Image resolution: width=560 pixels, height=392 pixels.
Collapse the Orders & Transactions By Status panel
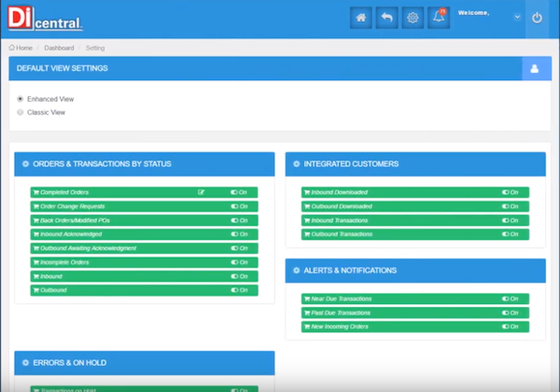point(144,164)
